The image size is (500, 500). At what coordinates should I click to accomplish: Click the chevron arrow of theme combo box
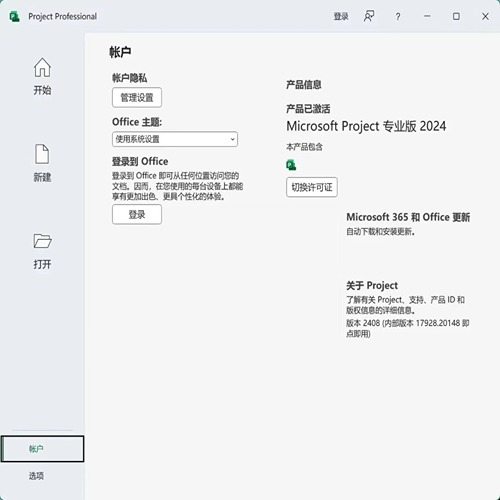point(232,139)
